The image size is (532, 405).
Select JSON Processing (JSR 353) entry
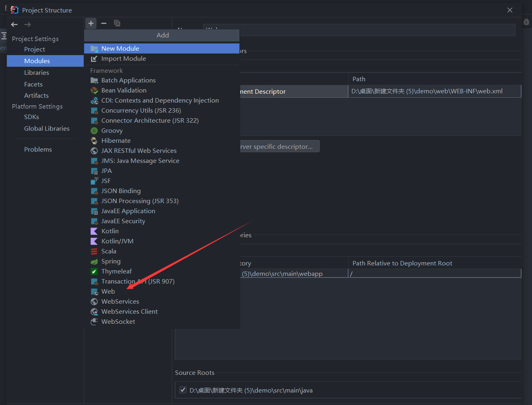coord(162,201)
